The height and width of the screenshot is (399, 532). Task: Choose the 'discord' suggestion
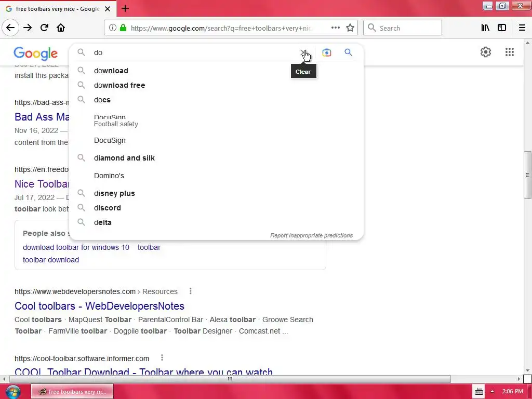tap(216, 208)
